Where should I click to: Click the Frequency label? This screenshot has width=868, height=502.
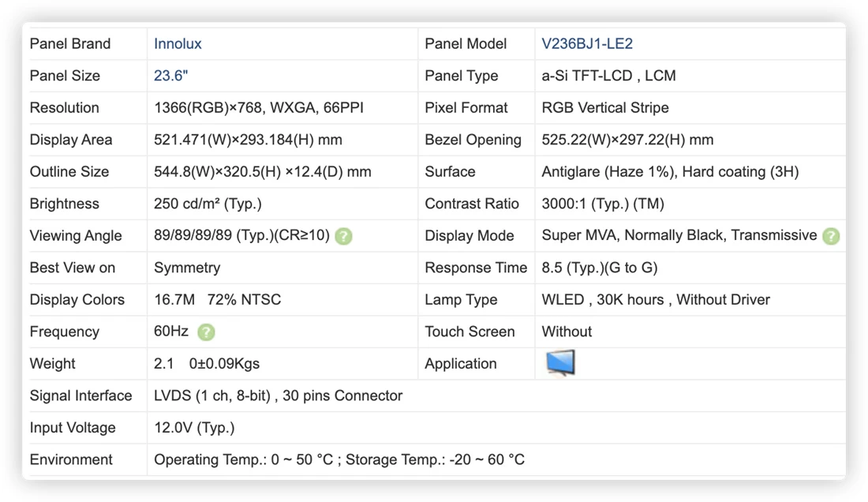tap(65, 332)
